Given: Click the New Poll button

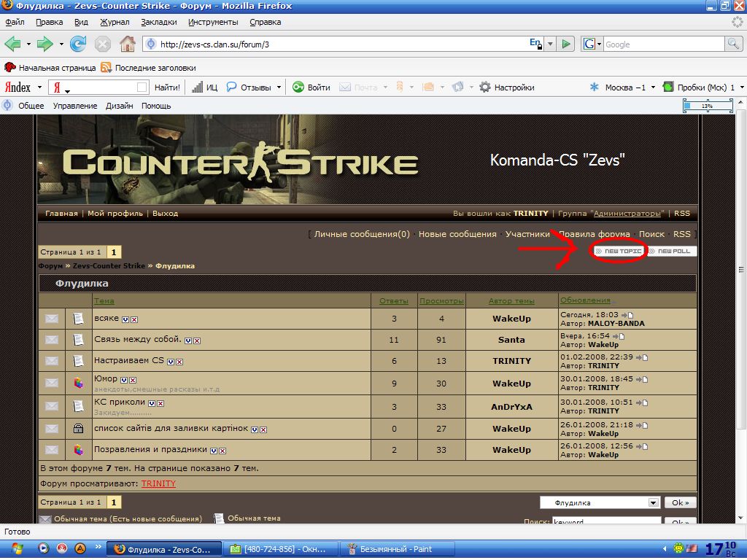Looking at the screenshot, I should (672, 251).
